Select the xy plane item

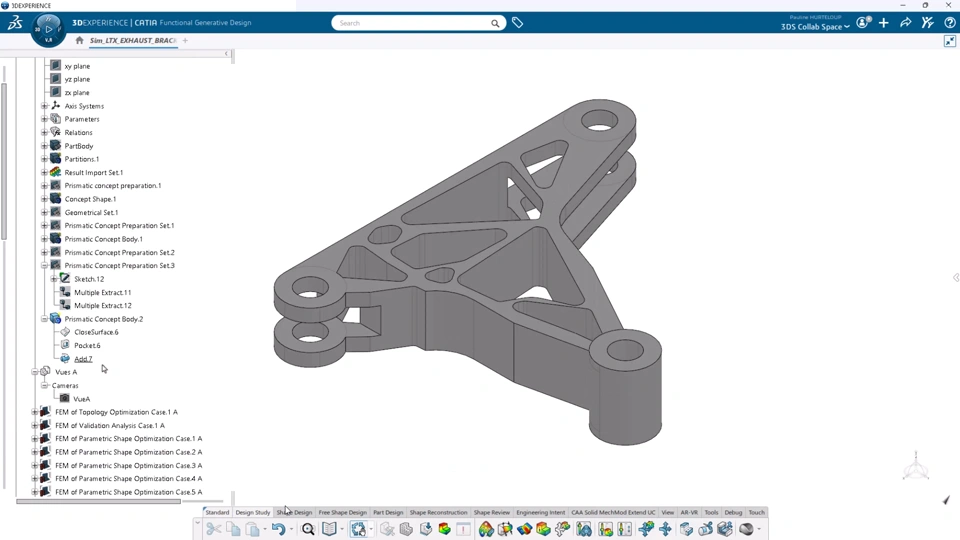click(77, 66)
